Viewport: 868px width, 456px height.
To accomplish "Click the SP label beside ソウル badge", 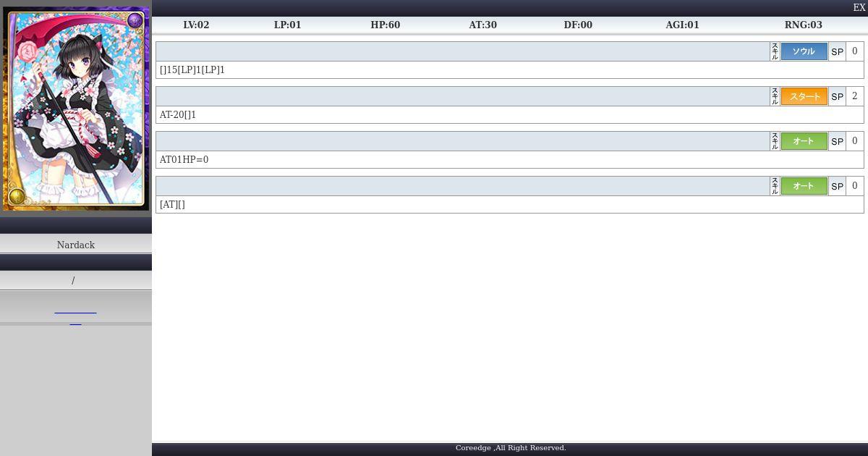I will pyautogui.click(x=837, y=51).
